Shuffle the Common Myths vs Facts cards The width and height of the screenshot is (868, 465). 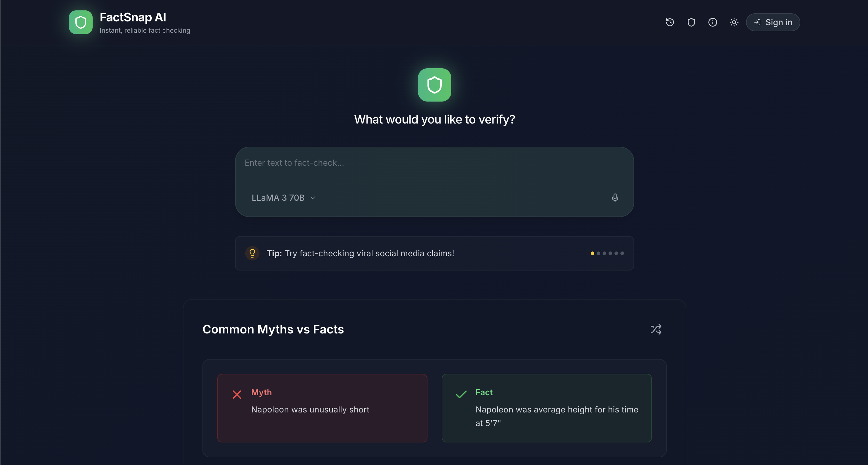click(656, 329)
